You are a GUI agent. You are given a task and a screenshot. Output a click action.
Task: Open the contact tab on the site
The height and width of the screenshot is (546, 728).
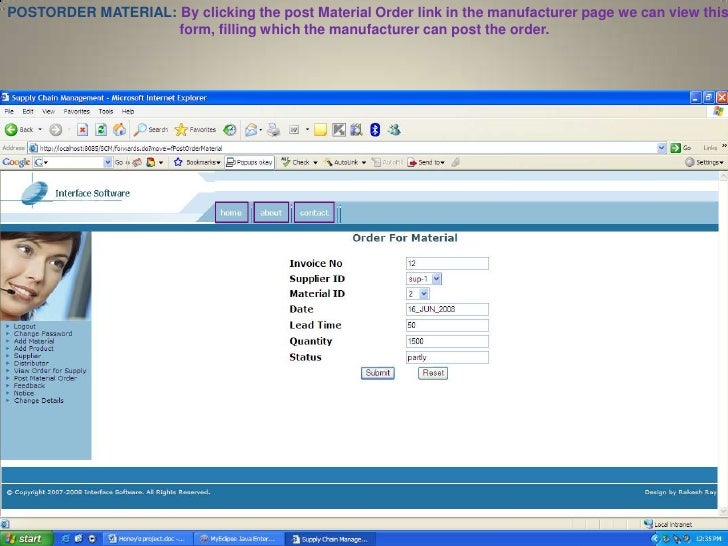[314, 213]
